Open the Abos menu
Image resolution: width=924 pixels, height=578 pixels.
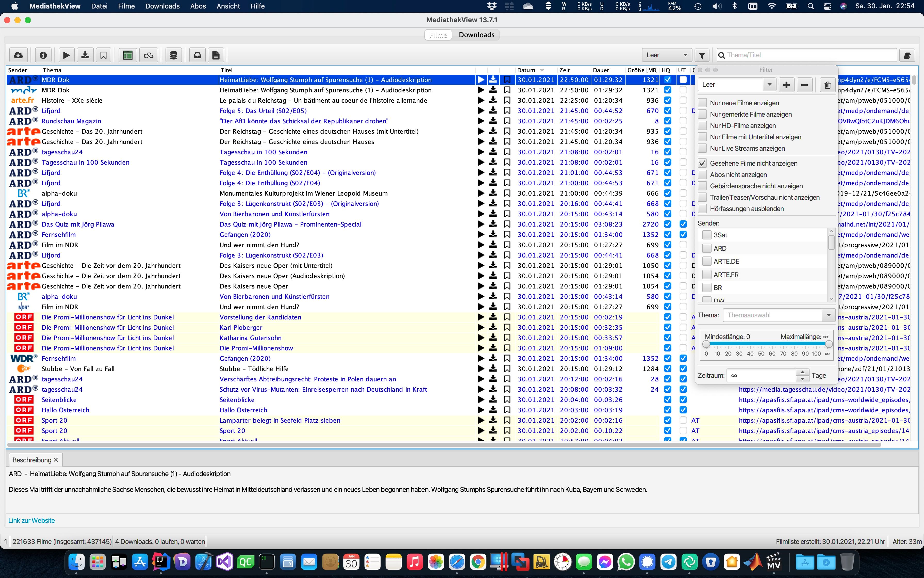[198, 6]
